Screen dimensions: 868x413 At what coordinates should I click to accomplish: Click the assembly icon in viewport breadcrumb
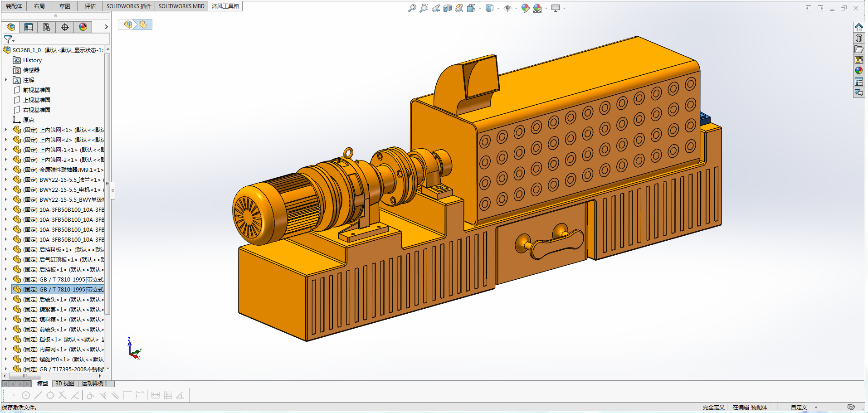[x=128, y=24]
